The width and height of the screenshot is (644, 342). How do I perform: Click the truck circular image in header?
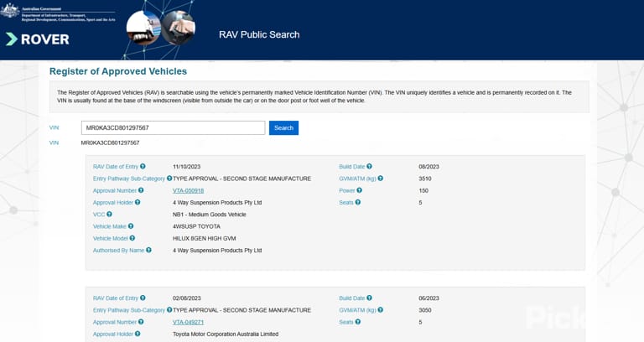pyautogui.click(x=143, y=28)
